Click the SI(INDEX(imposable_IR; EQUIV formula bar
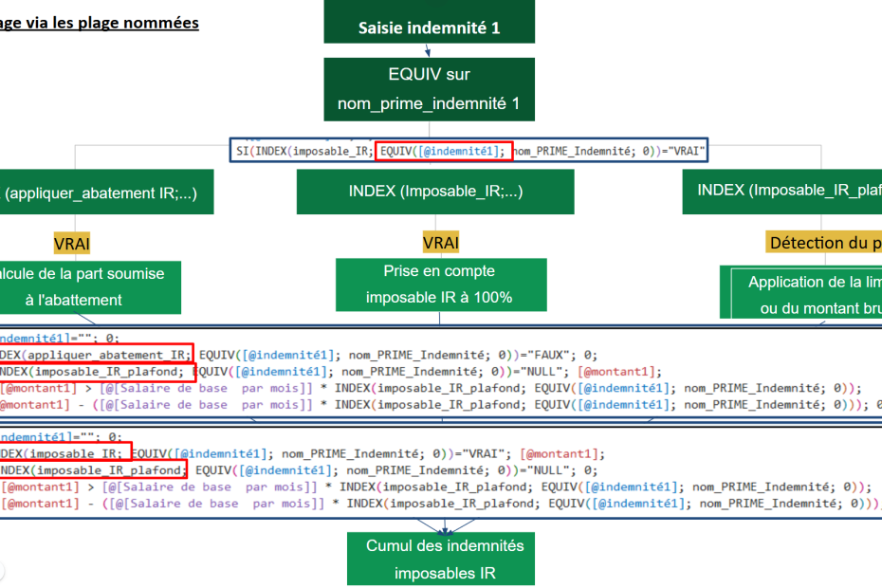Viewport: 882px width, 588px height. [469, 151]
